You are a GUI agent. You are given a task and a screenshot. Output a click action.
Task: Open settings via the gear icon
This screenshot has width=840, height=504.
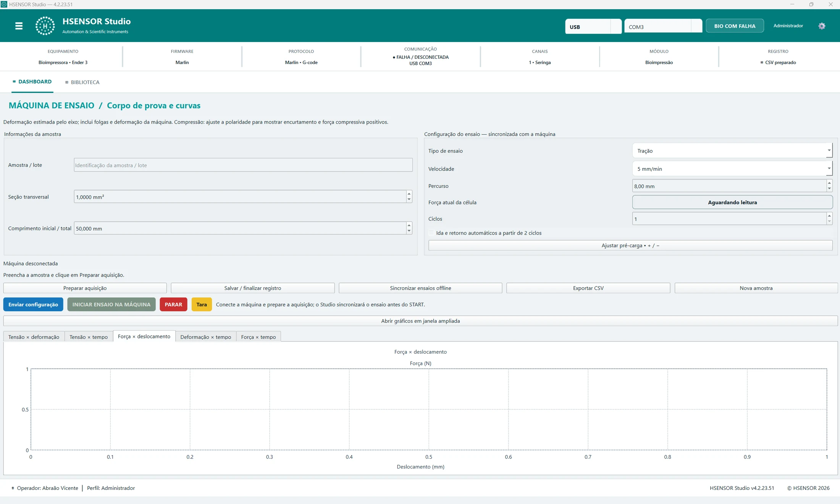pos(822,26)
